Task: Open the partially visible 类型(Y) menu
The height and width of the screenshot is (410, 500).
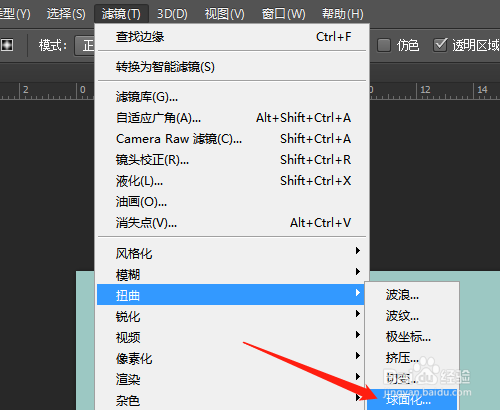Action: click(15, 14)
